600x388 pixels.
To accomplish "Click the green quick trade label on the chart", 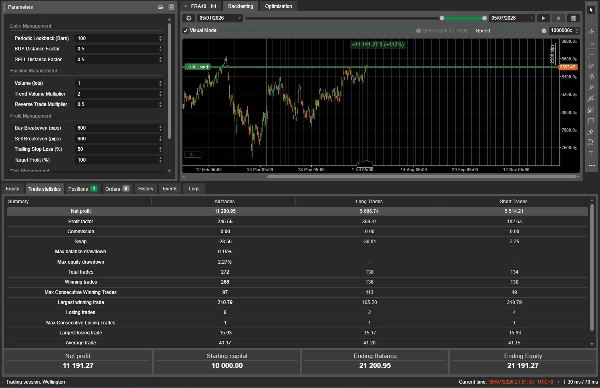I will pyautogui.click(x=198, y=67).
